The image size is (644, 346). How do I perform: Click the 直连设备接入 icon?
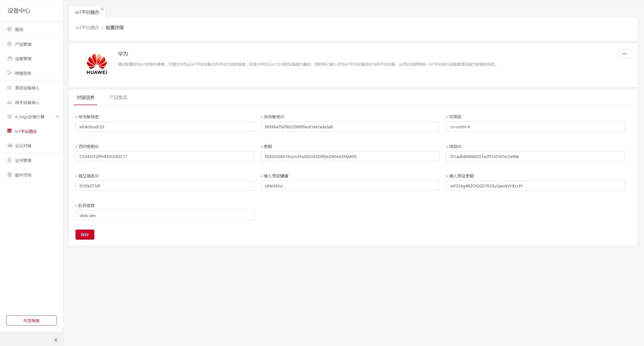tap(10, 88)
